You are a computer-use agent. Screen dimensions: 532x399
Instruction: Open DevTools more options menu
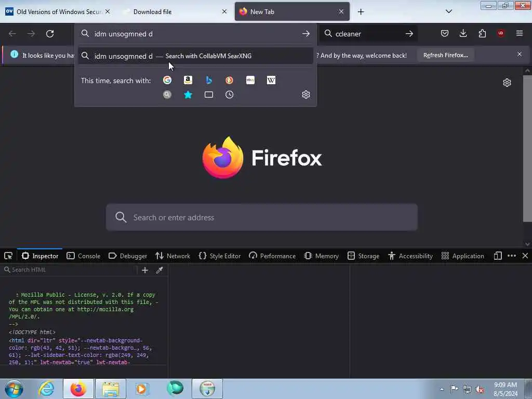(512, 256)
